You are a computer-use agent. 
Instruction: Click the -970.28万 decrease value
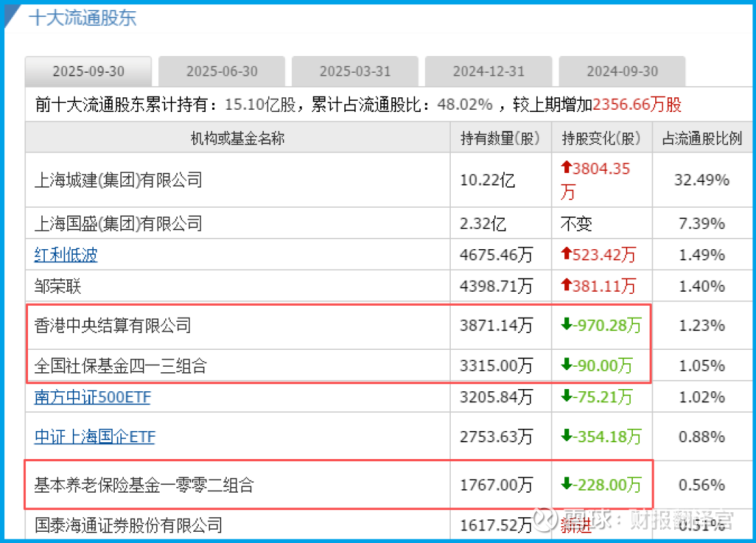[601, 325]
